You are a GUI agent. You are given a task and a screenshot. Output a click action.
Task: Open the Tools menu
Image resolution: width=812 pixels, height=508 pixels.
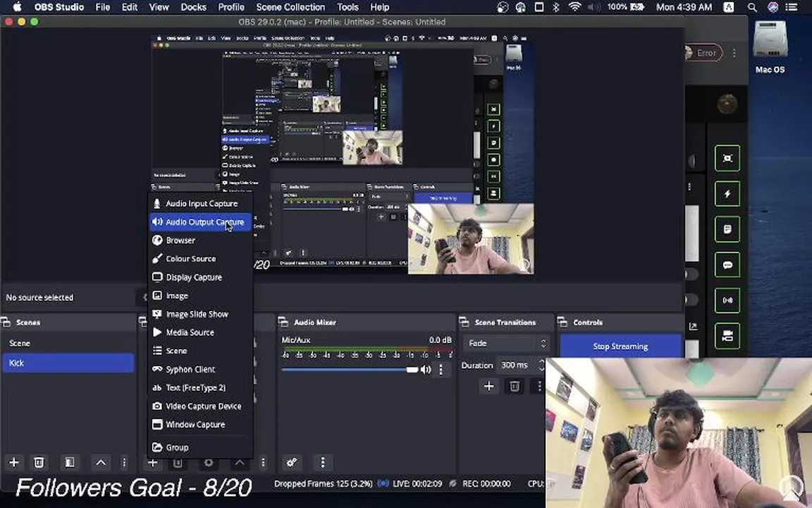tap(347, 7)
